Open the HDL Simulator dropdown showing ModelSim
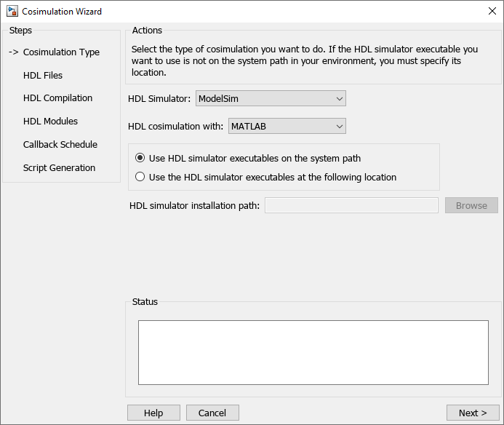Image resolution: width=504 pixels, height=425 pixels. click(271, 98)
